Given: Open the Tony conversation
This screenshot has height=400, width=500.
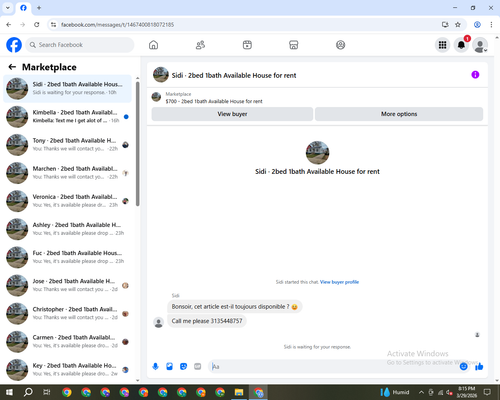Looking at the screenshot, I should tap(67, 145).
